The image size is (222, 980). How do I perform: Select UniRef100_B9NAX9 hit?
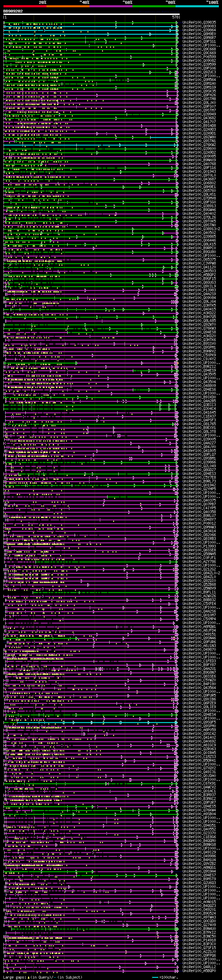(x=199, y=160)
